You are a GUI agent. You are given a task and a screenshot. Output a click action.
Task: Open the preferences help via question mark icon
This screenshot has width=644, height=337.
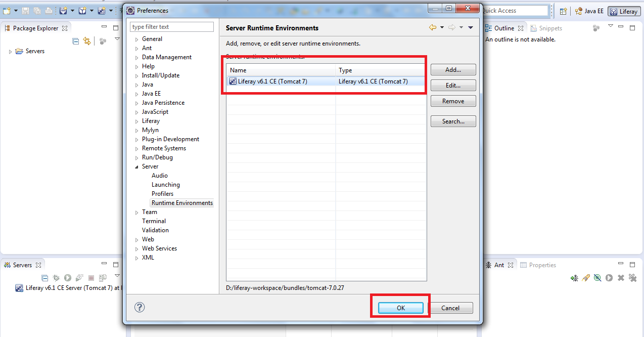pos(140,307)
